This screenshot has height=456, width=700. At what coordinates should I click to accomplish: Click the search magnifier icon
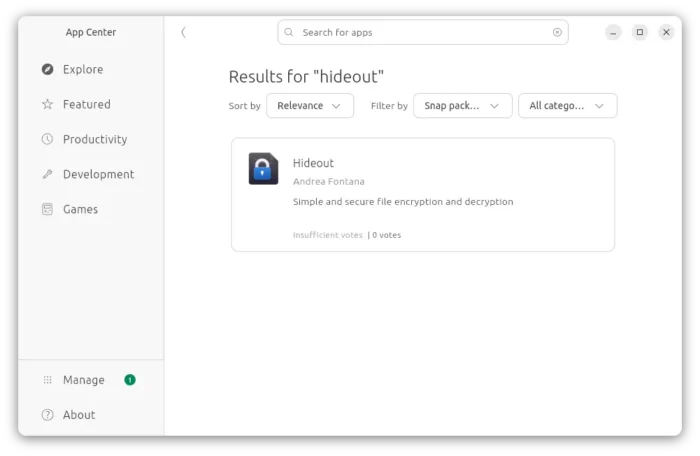coord(290,32)
